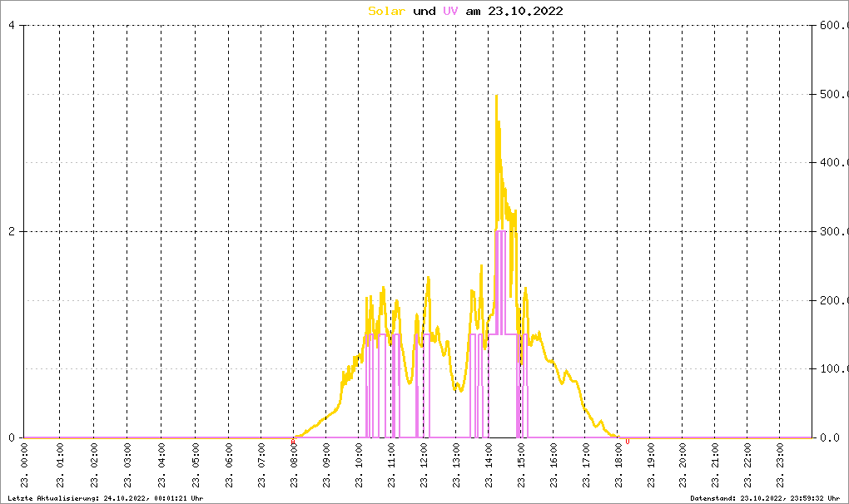This screenshot has height=504, width=849.
Task: Click the x-axis label "23. 23:00"
Action: tap(780, 466)
